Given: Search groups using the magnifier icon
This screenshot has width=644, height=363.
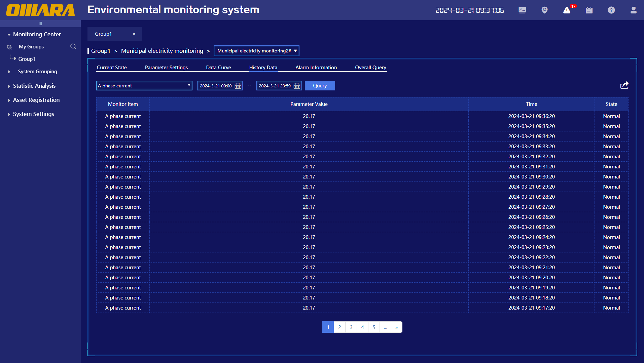Looking at the screenshot, I should pyautogui.click(x=73, y=46).
